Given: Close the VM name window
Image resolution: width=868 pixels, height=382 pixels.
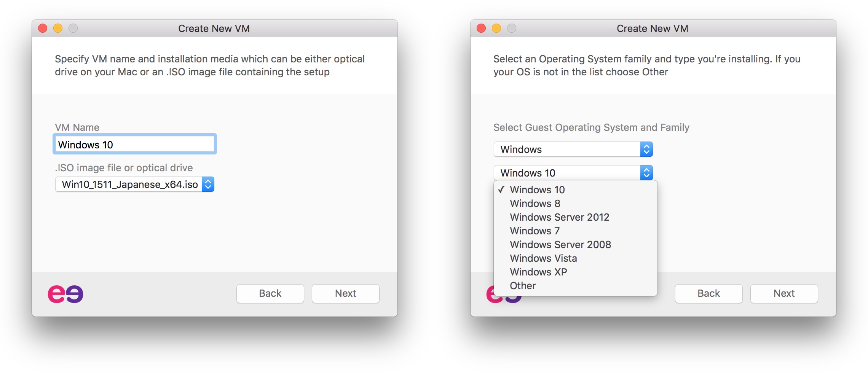Looking at the screenshot, I should 43,29.
